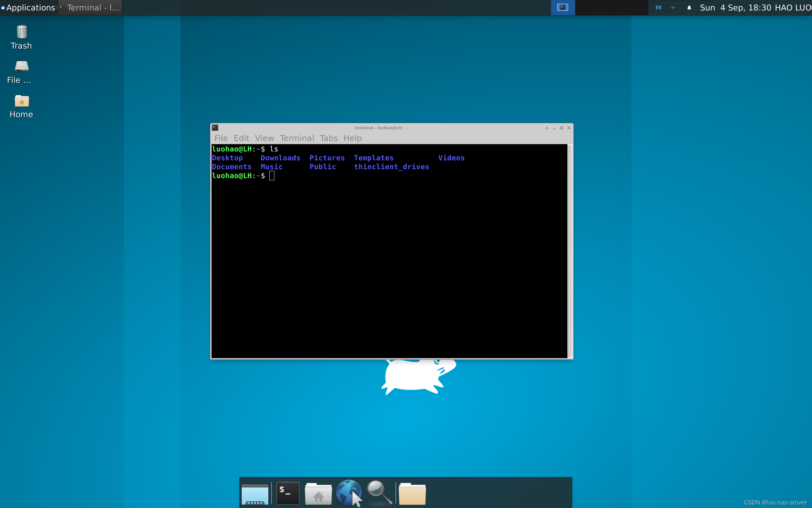Click the Public directory name in terminal
Image resolution: width=812 pixels, height=508 pixels.
[323, 167]
